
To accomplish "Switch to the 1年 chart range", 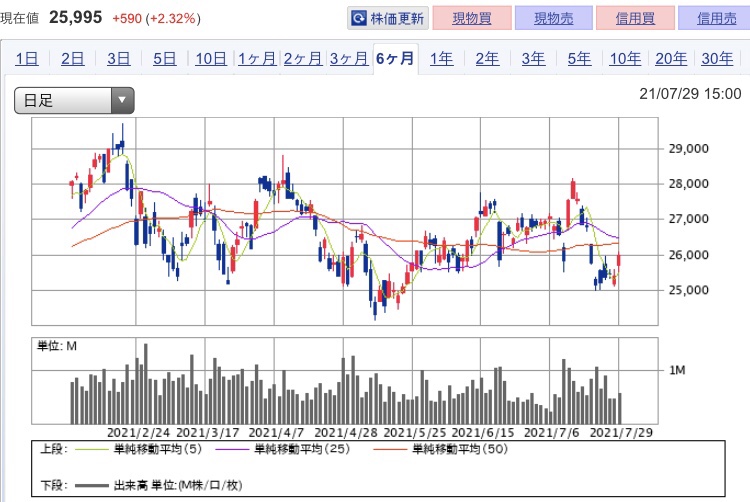I will (x=441, y=59).
